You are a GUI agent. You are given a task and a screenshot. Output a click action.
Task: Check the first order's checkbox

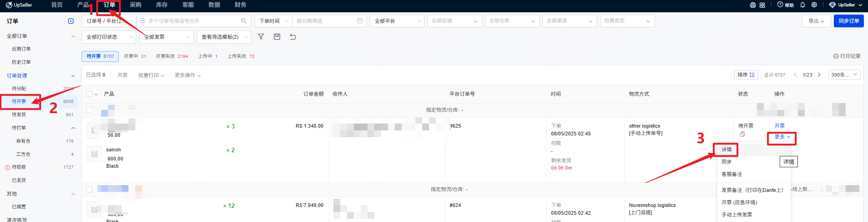point(89,110)
